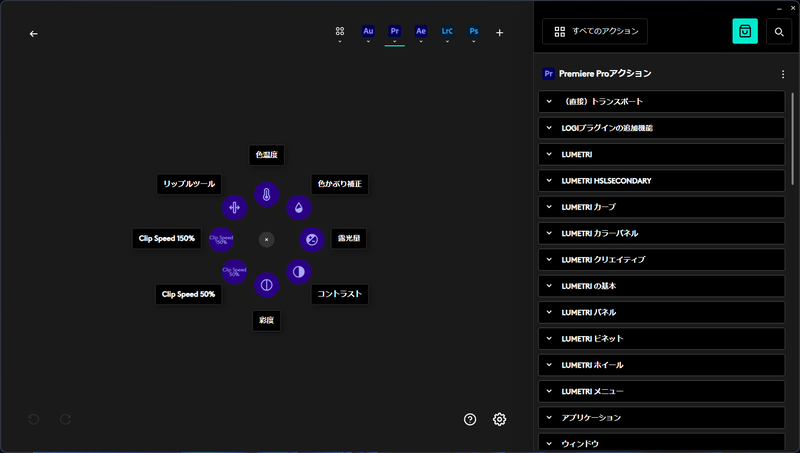Screen dimensions: 800x453
Task: Click the 色かぶり補正 droplet ring icon
Action: click(x=298, y=208)
